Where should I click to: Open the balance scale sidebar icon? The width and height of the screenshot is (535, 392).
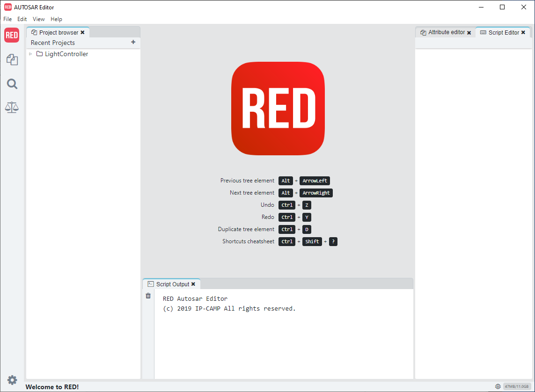tap(12, 108)
